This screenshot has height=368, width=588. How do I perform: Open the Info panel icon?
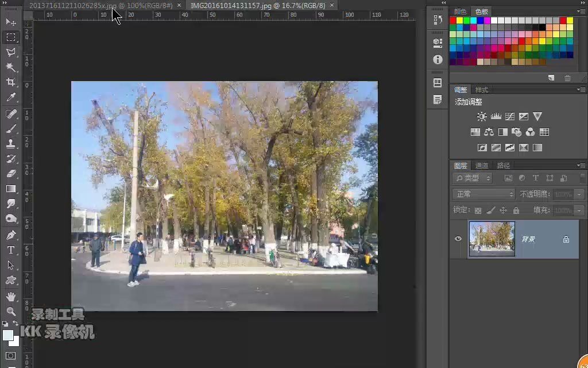(x=437, y=59)
